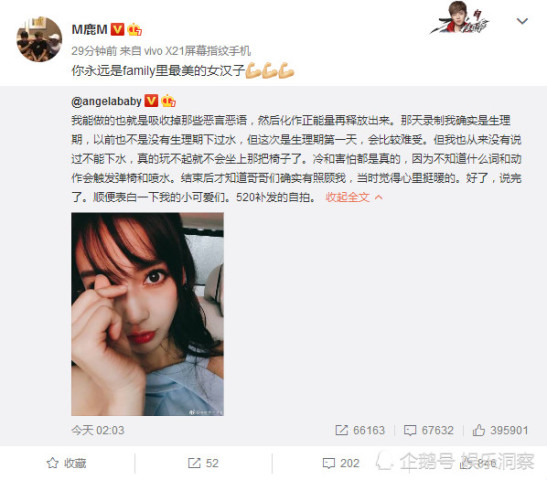Open the skin card image at top right

click(460, 18)
